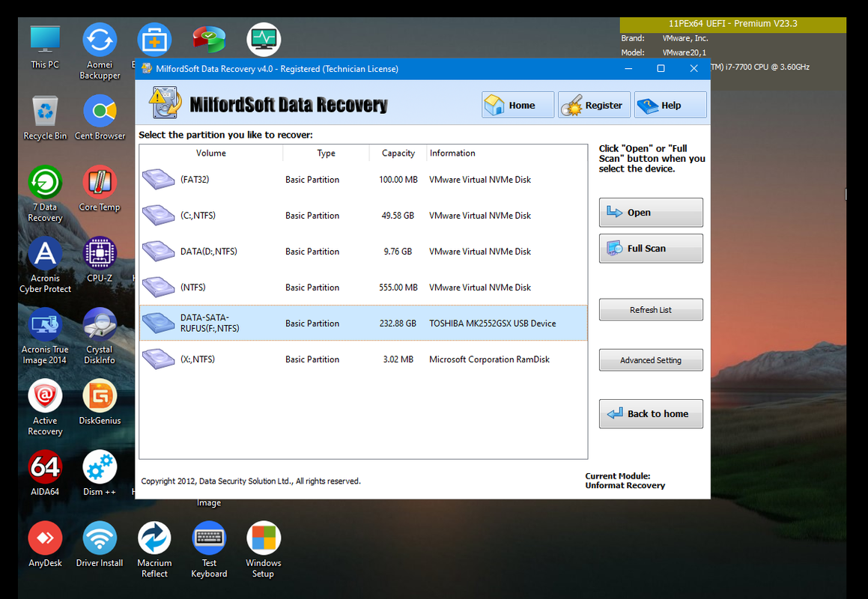Click the Home button in MilfordSoft header

pyautogui.click(x=518, y=105)
